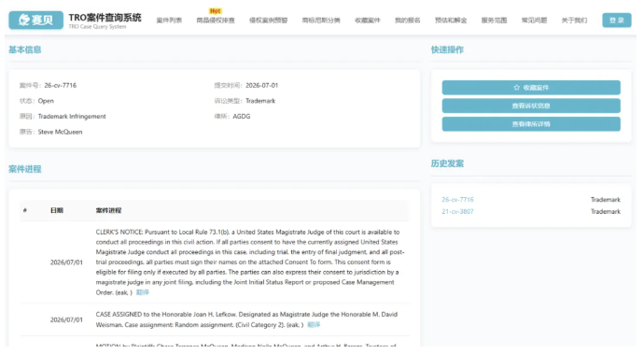Click the plaintiff name Steve McQueen
This screenshot has width=644, height=354.
pyautogui.click(x=60, y=132)
